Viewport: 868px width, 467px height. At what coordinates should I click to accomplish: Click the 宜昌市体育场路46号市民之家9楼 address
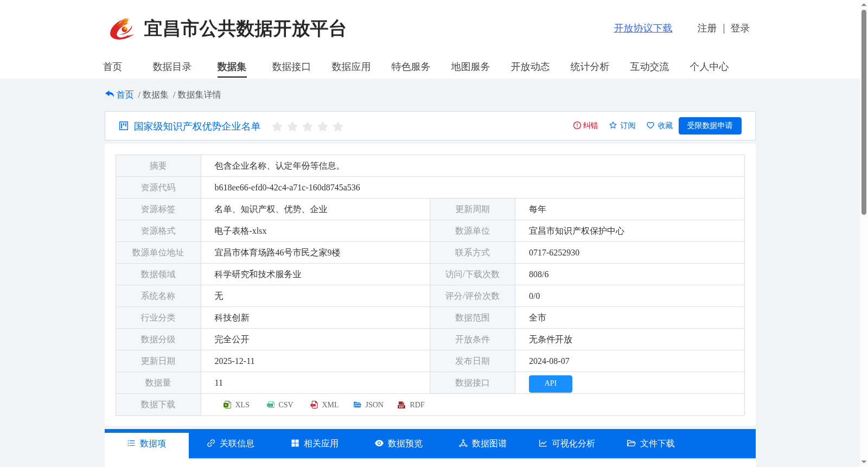[277, 253]
